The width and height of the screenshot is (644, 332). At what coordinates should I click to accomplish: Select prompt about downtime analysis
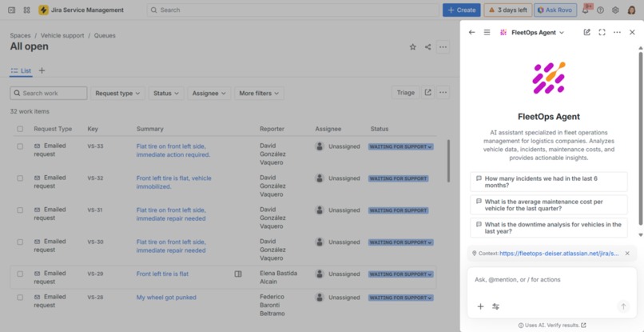click(549, 228)
